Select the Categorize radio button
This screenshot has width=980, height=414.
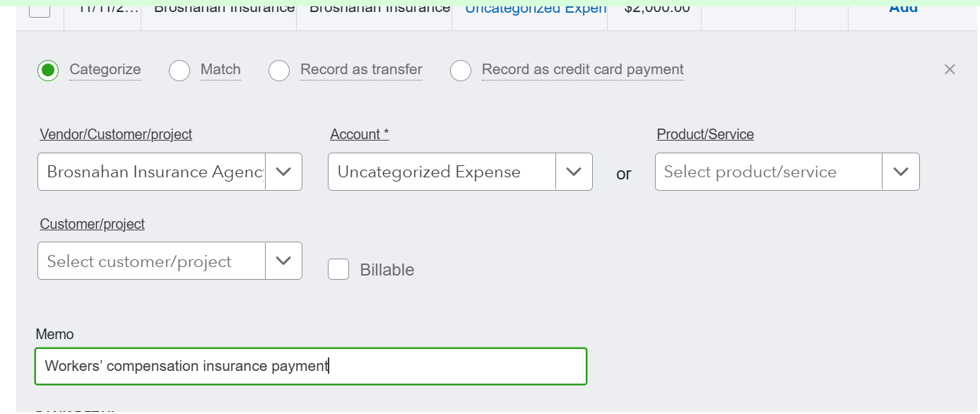coord(48,70)
